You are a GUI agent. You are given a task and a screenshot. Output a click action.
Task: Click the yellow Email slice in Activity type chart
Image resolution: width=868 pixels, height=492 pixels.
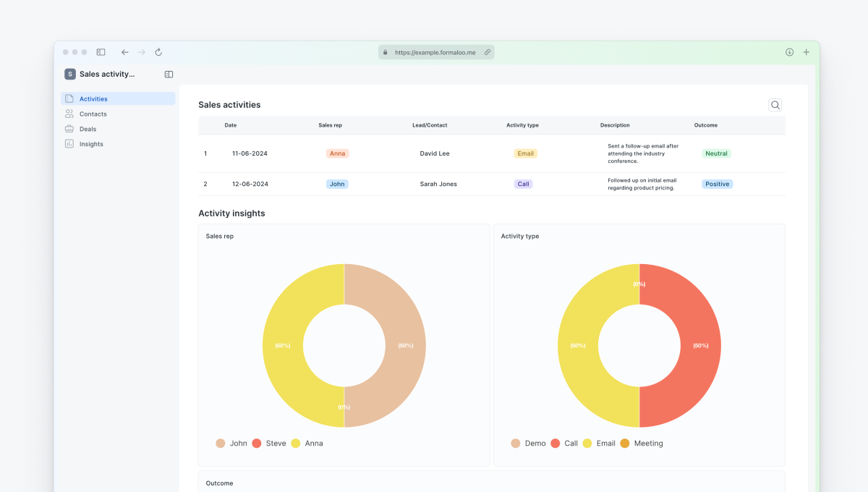578,346
